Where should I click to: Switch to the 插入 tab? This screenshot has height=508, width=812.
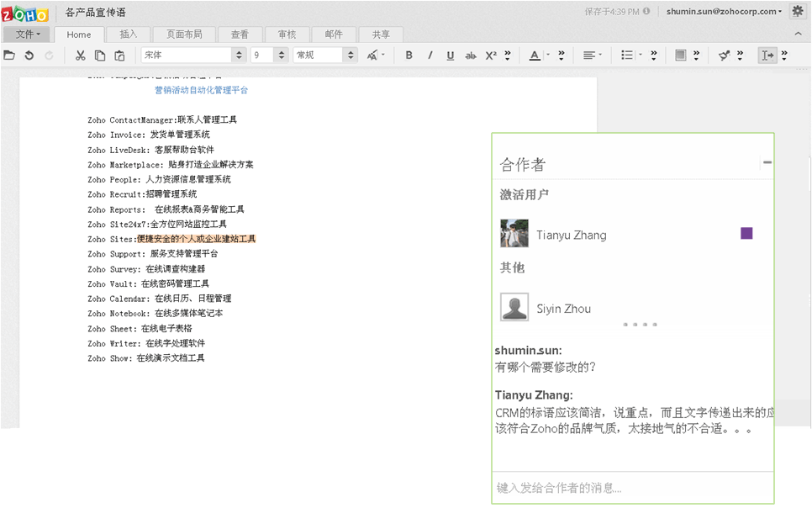[129, 34]
